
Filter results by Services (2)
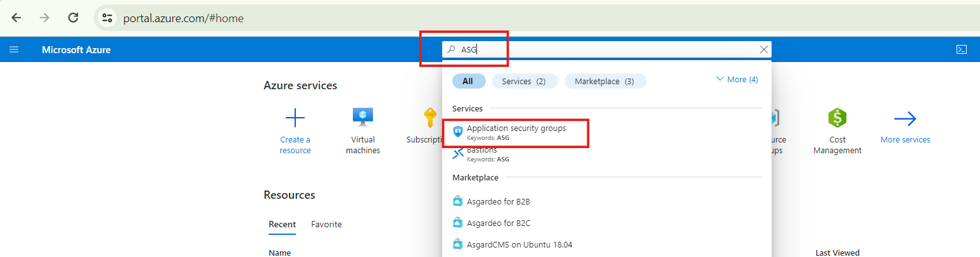(x=523, y=81)
